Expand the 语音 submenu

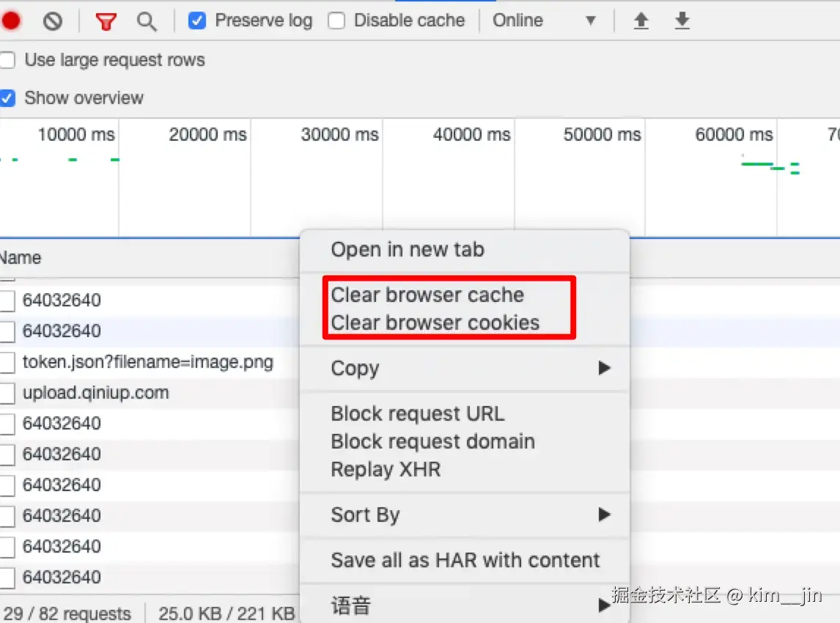(x=465, y=606)
